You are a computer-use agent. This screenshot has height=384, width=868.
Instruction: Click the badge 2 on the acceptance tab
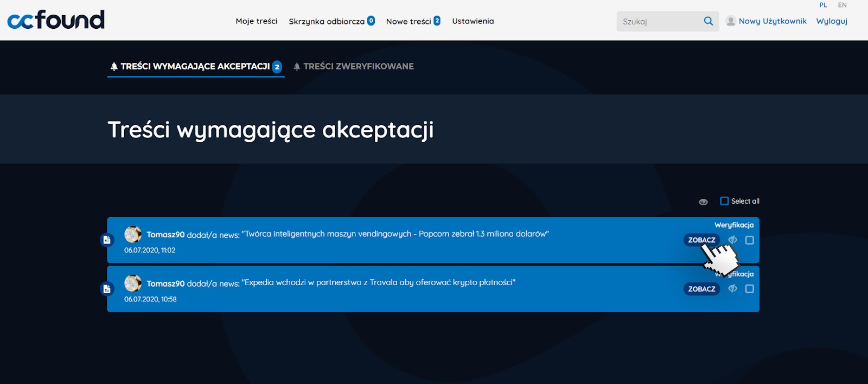pyautogui.click(x=277, y=67)
